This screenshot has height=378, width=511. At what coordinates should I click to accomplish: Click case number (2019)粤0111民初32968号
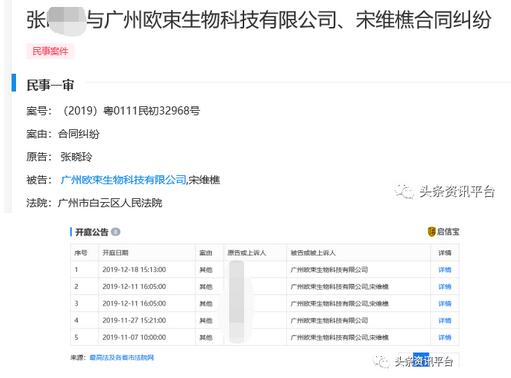(x=131, y=111)
